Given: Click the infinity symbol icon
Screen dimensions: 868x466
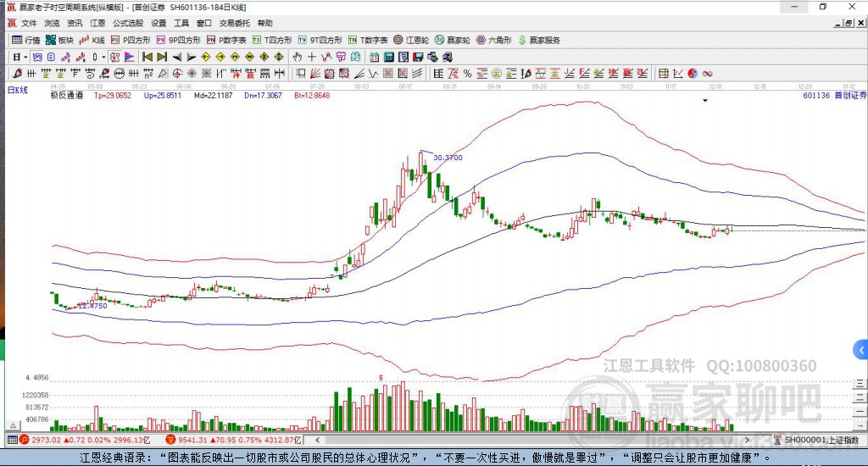Looking at the screenshot, I should (x=707, y=74).
